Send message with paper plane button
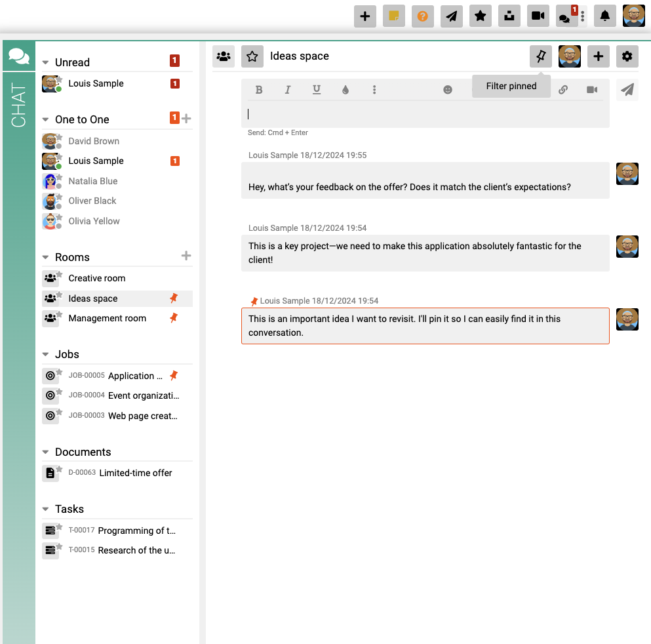The height and width of the screenshot is (644, 651). click(627, 90)
